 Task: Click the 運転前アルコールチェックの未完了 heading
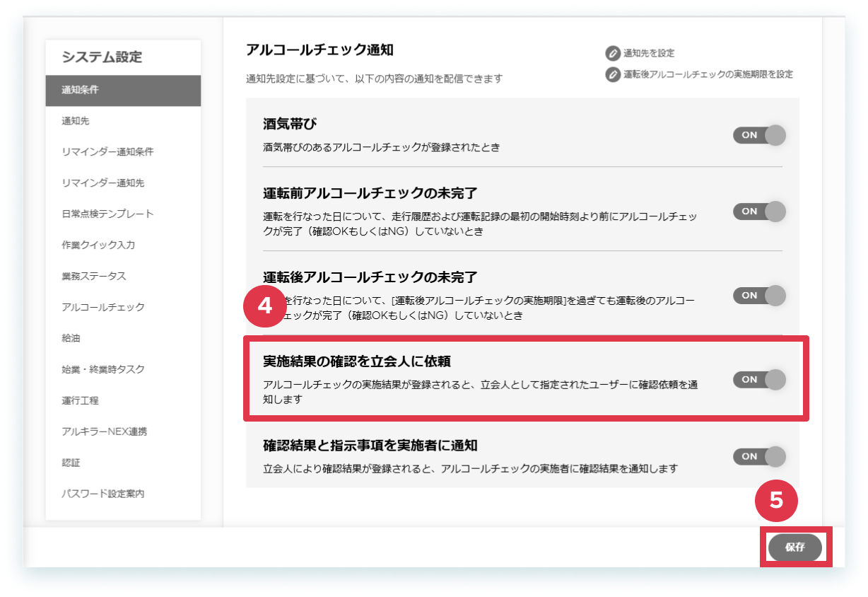click(370, 194)
